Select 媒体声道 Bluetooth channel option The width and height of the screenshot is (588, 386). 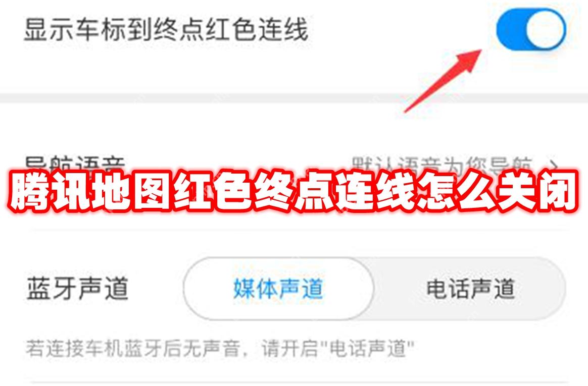coord(278,288)
